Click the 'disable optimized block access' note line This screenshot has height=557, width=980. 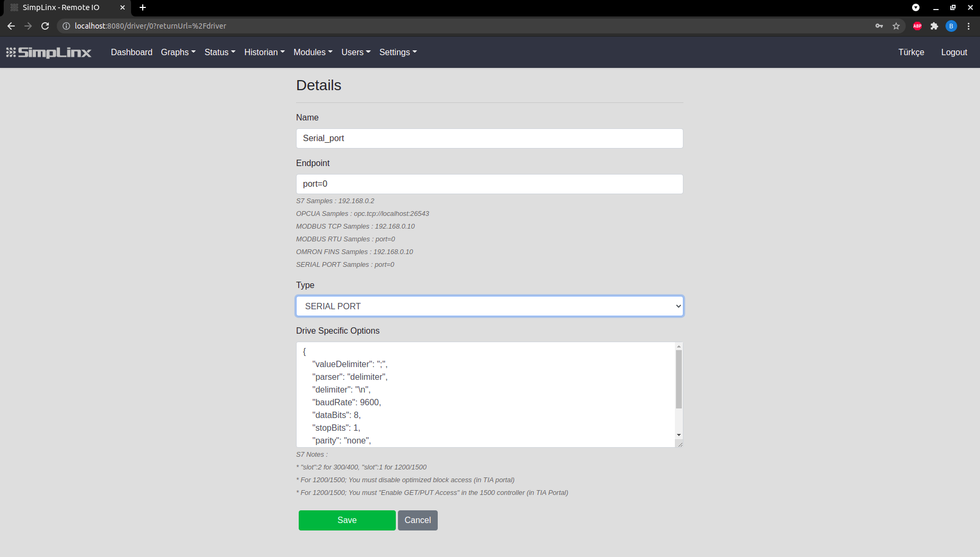(x=405, y=480)
